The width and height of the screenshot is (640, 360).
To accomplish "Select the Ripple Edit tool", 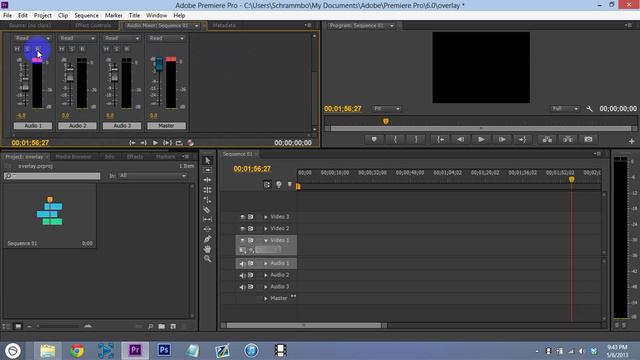I will coord(207,180).
